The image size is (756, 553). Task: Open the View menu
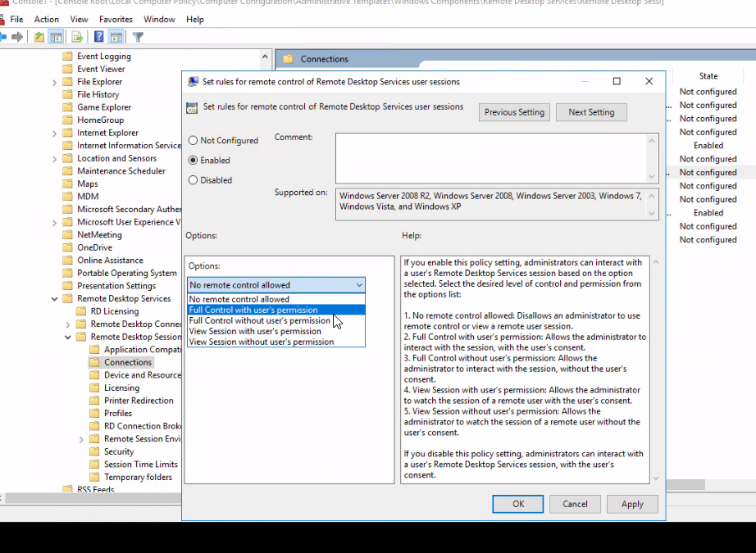pyautogui.click(x=79, y=20)
